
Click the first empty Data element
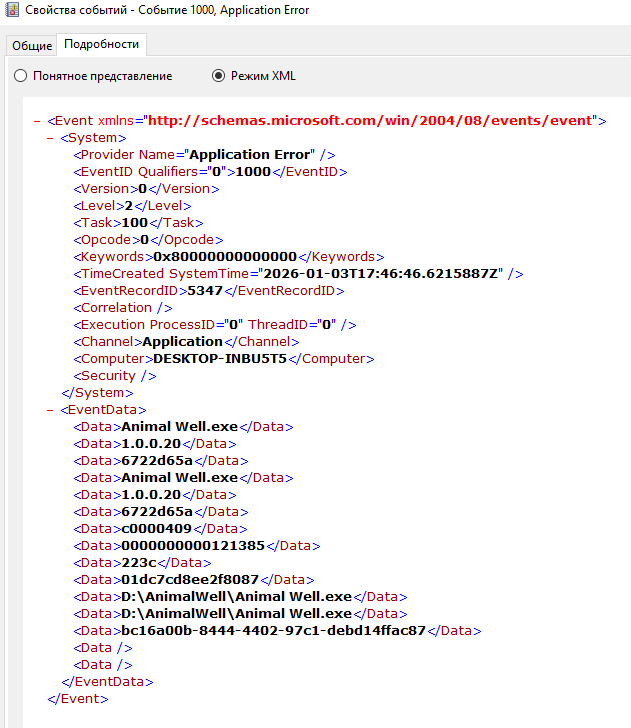pos(103,648)
